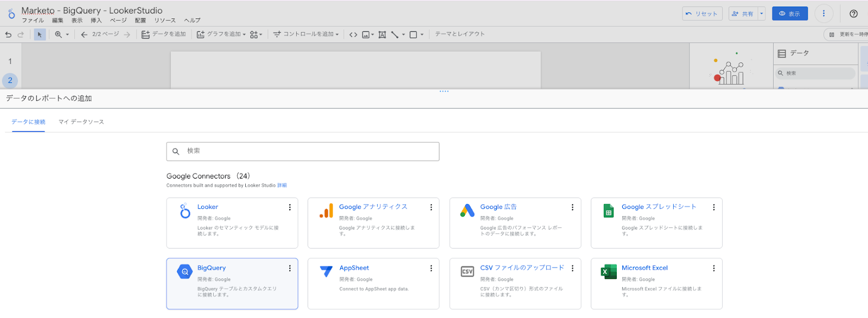Open AppSheet card three-dot menu
Viewport: 868px width, 318px height.
tap(431, 268)
